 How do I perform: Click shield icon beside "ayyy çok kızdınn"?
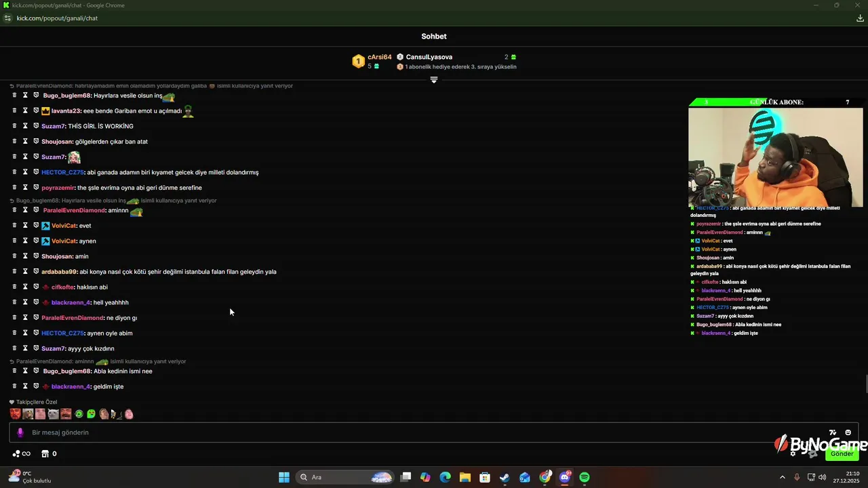[x=36, y=348]
